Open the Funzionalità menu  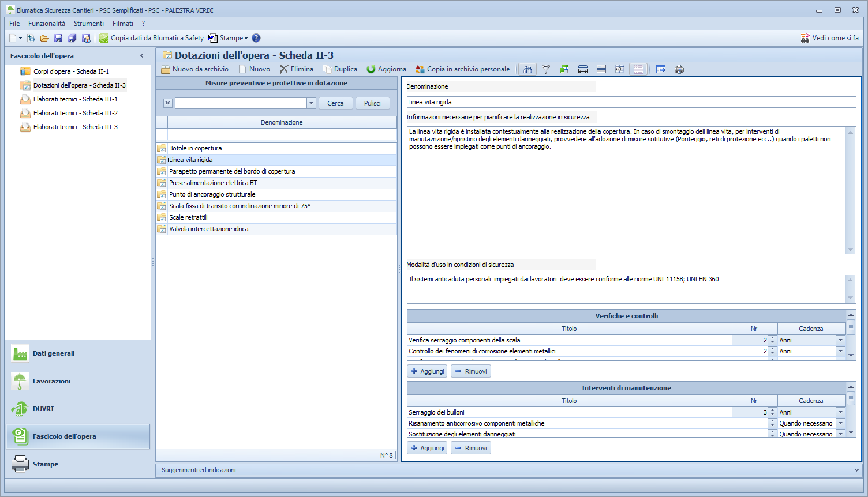(47, 24)
